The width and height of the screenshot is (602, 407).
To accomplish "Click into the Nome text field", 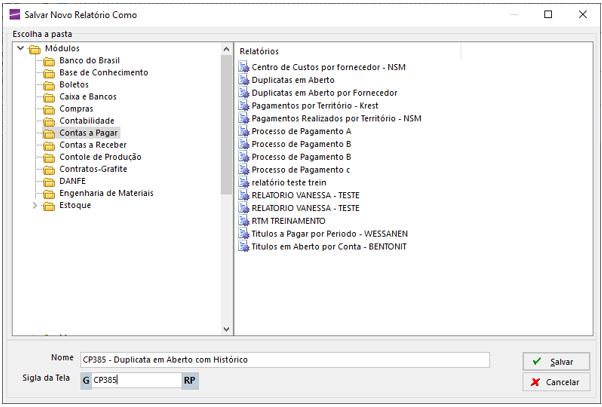I will [x=285, y=360].
